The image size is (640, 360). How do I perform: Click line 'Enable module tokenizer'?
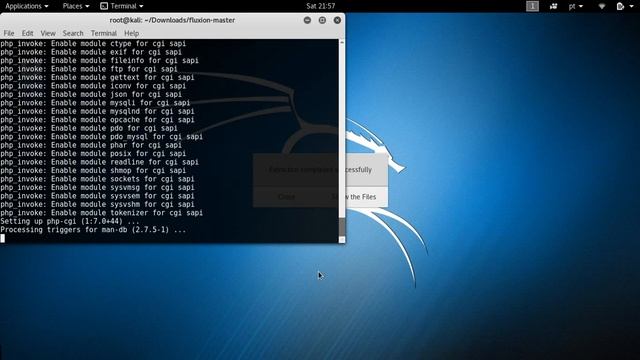pos(101,213)
